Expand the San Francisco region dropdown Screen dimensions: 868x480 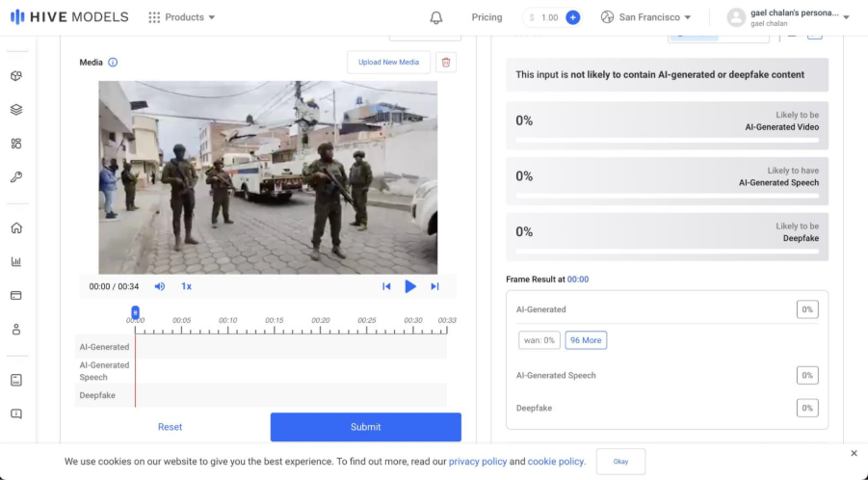click(x=645, y=17)
